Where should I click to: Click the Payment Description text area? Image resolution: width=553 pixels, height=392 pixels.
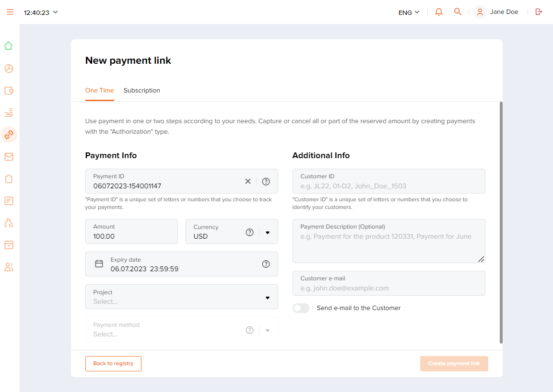coord(388,241)
